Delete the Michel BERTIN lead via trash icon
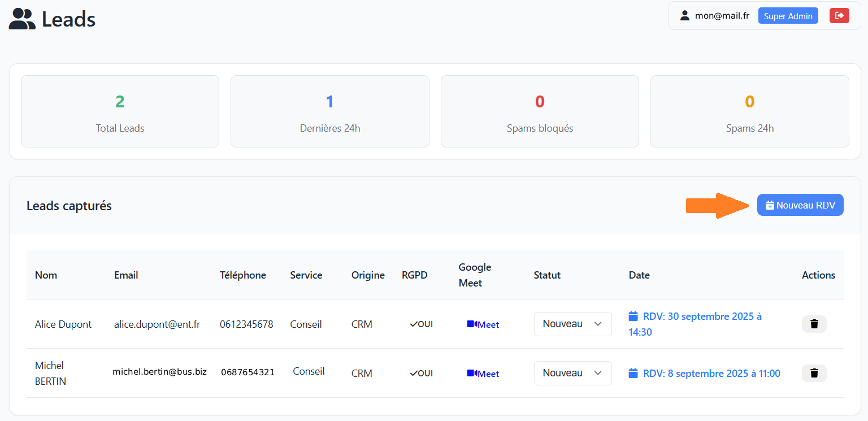The height and width of the screenshot is (421, 868). point(814,373)
